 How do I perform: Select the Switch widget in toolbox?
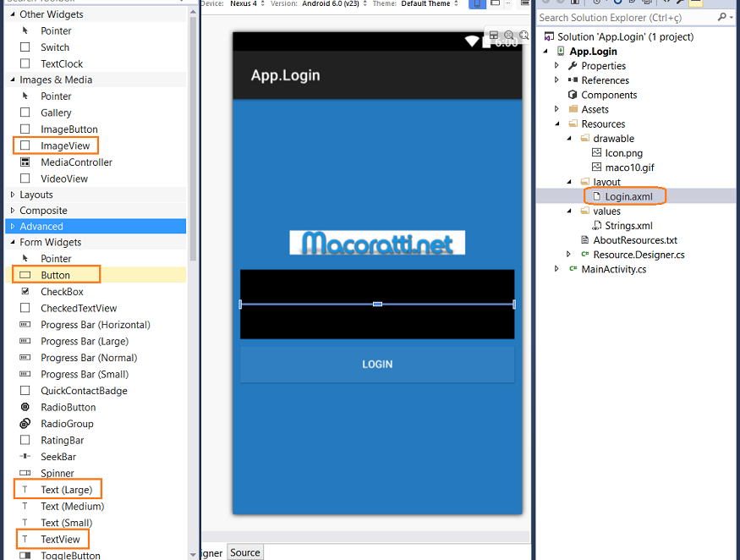[x=55, y=47]
